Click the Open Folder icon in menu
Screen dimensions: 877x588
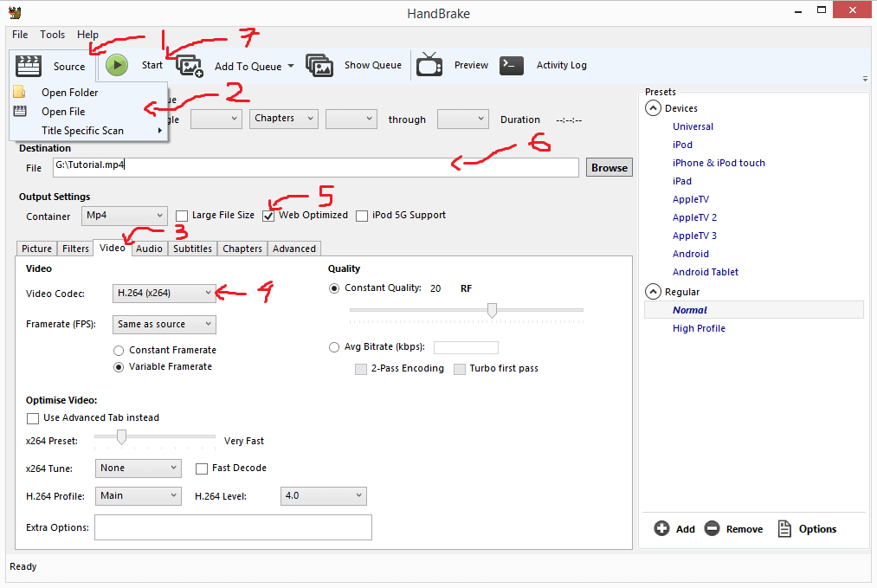tap(20, 92)
